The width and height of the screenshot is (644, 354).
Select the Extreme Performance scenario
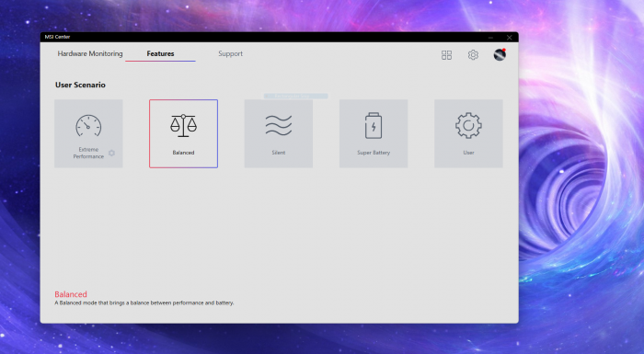tap(88, 133)
